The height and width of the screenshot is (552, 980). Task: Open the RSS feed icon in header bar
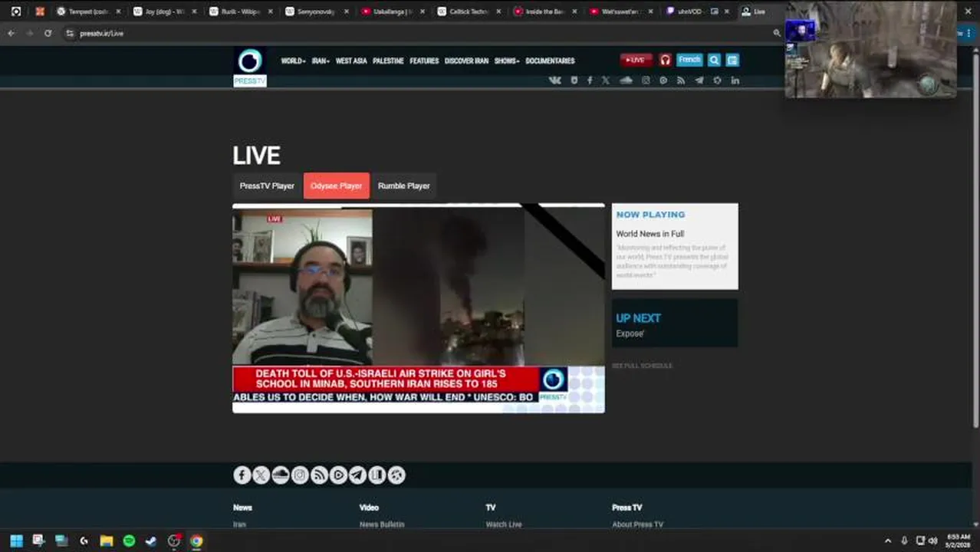[680, 80]
